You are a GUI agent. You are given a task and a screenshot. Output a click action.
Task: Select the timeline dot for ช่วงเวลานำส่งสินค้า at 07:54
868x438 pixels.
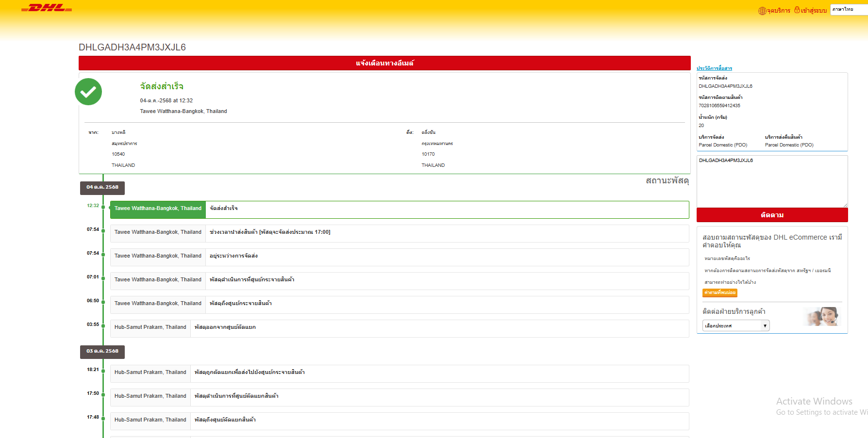coord(103,231)
